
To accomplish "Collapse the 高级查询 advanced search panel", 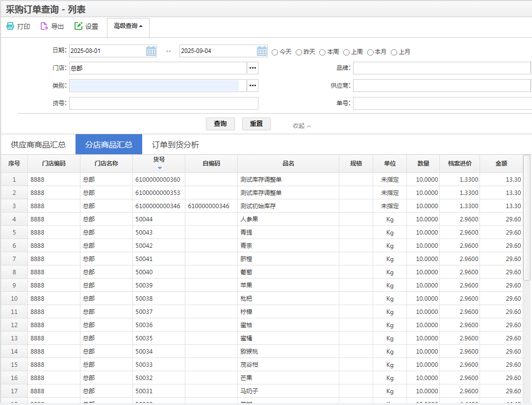I will [128, 26].
